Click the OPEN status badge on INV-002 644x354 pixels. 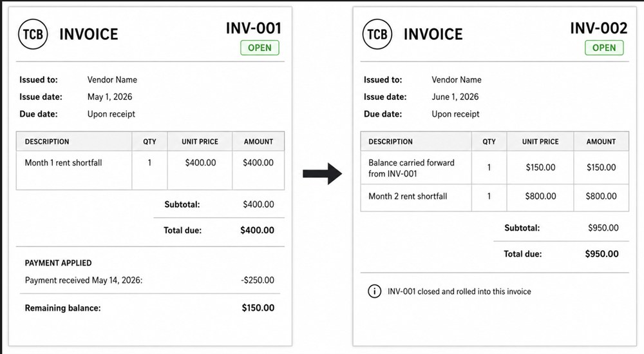[x=604, y=48]
